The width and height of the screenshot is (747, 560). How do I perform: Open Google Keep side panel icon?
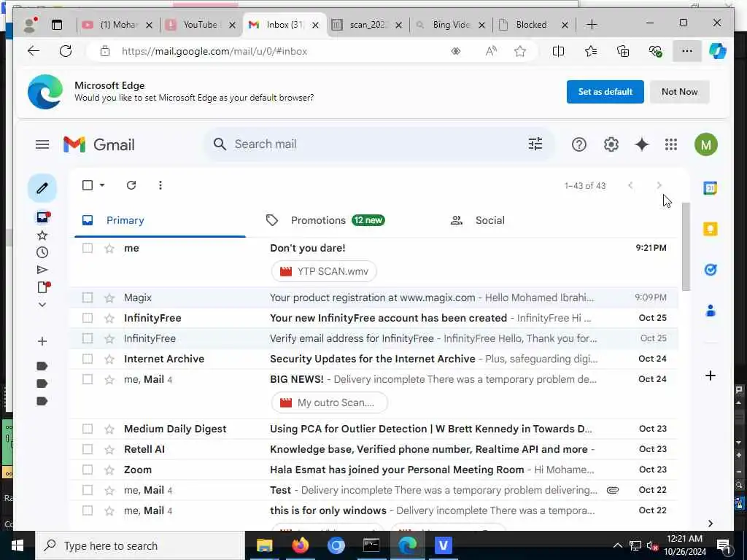(710, 229)
